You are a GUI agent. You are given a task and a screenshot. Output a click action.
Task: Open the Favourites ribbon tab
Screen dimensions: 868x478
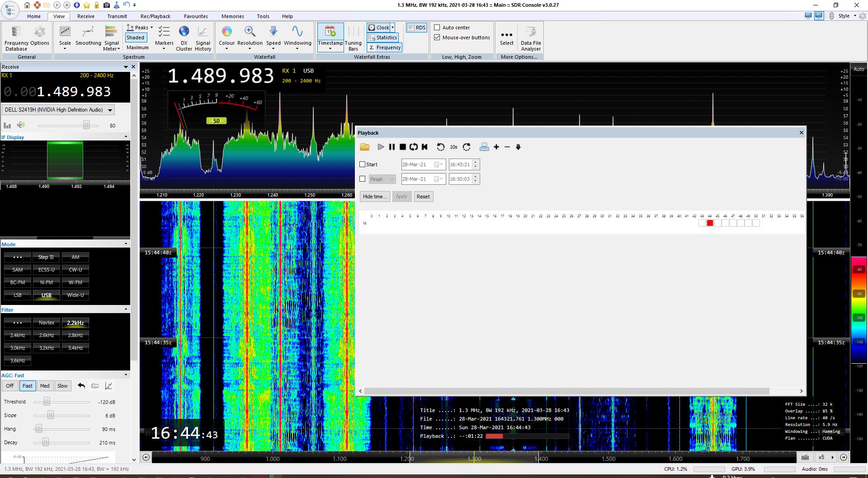tap(196, 16)
